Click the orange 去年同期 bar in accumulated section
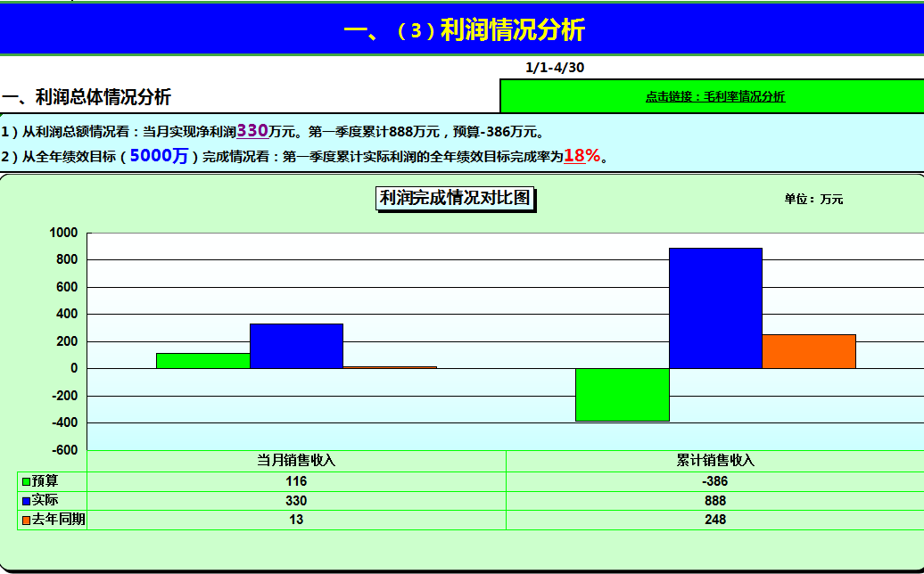This screenshot has height=574, width=924. (807, 351)
